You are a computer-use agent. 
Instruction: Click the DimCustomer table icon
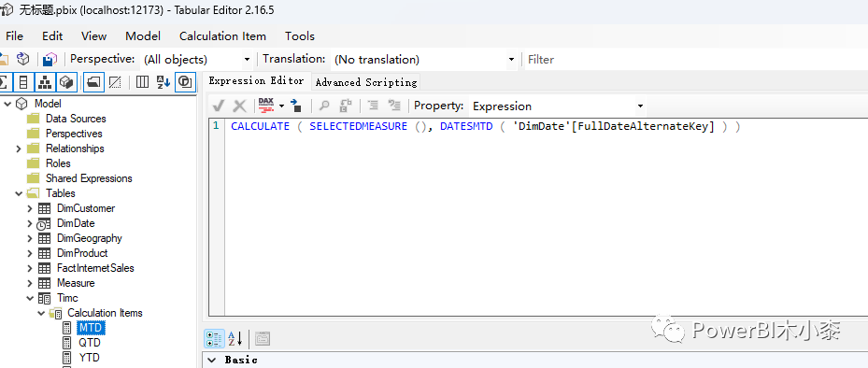(x=44, y=208)
